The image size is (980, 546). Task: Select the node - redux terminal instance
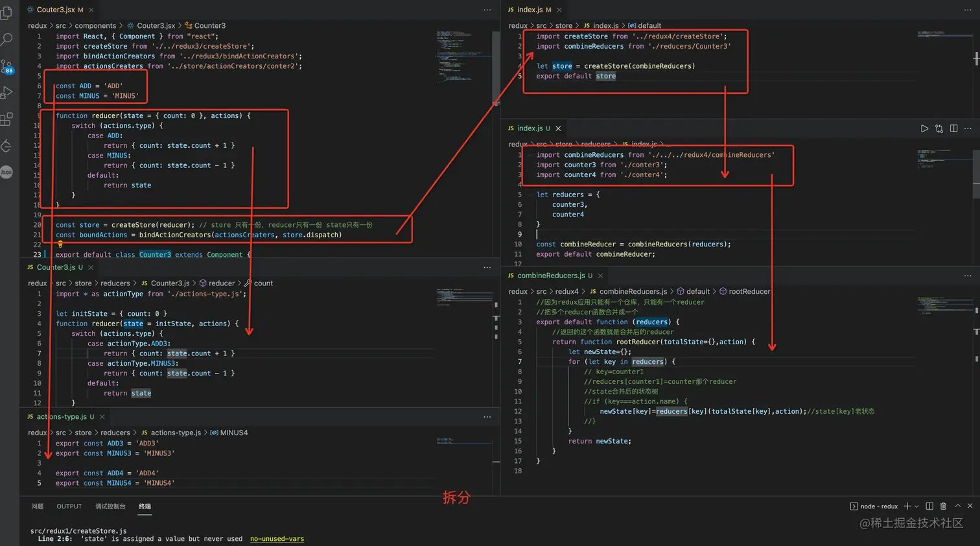pos(874,506)
